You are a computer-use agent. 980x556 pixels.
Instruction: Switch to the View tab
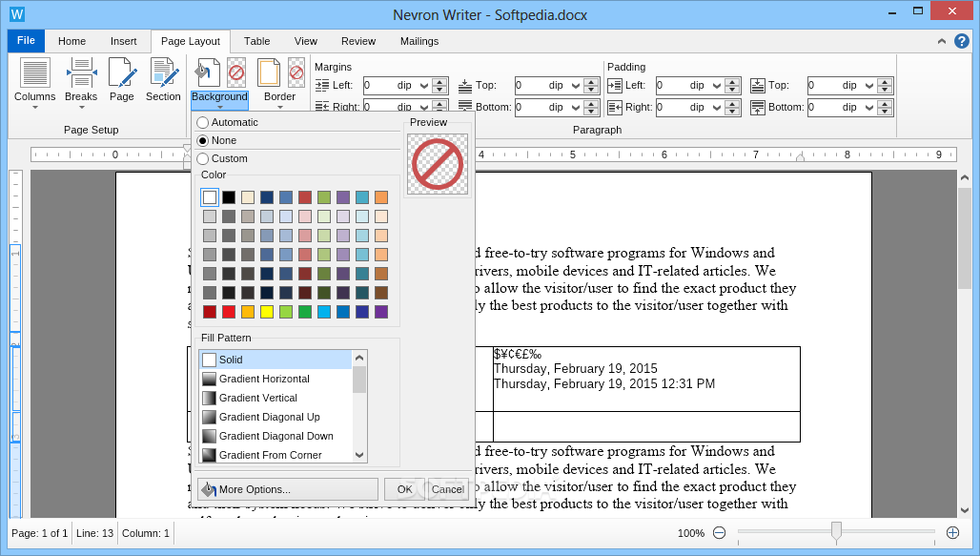tap(306, 41)
